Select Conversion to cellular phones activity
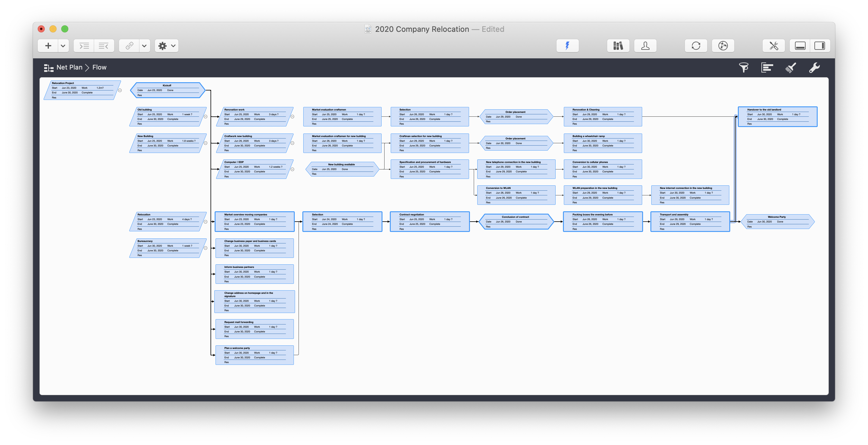The height and width of the screenshot is (445, 868). tap(603, 169)
